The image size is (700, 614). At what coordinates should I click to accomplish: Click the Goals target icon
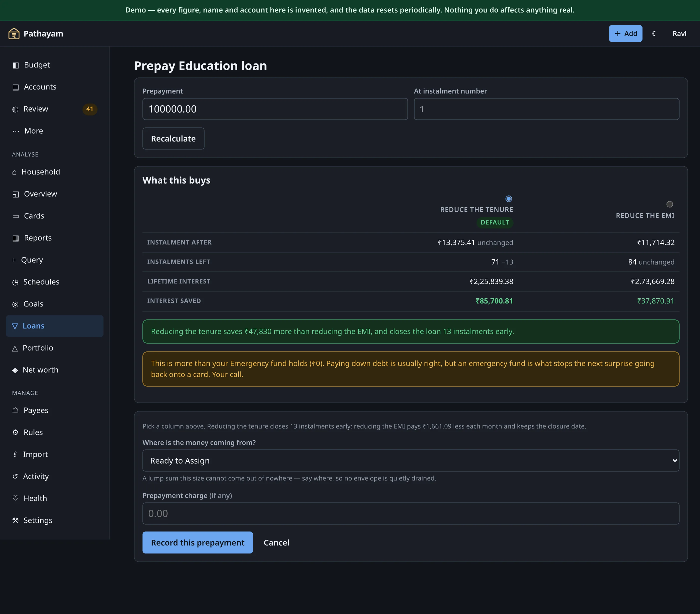[x=15, y=304]
